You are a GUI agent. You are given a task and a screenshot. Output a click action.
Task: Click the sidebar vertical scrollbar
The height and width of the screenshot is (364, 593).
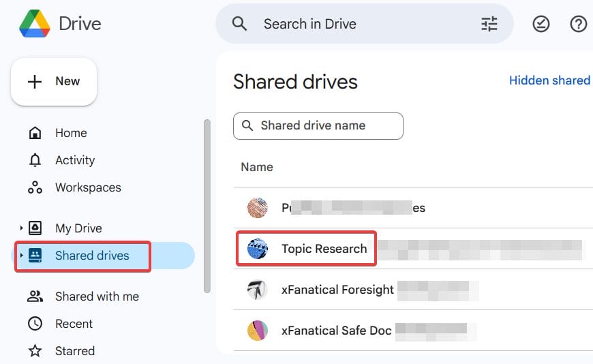click(207, 207)
